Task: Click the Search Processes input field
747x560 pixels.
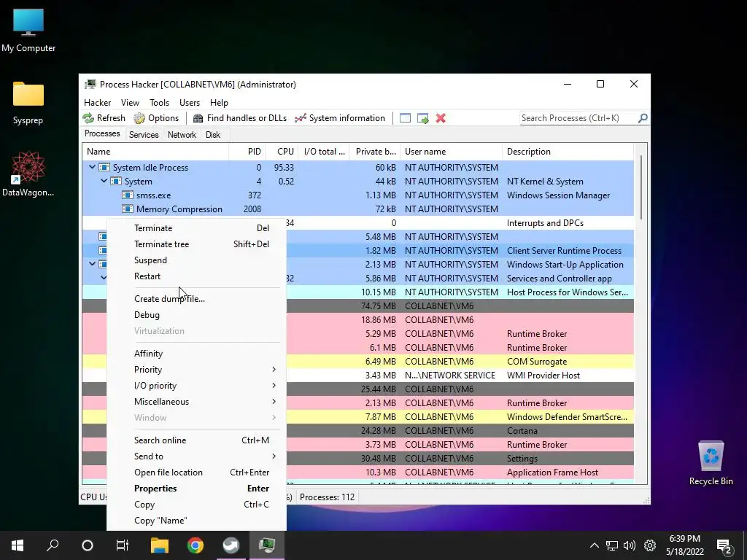Action: (578, 118)
